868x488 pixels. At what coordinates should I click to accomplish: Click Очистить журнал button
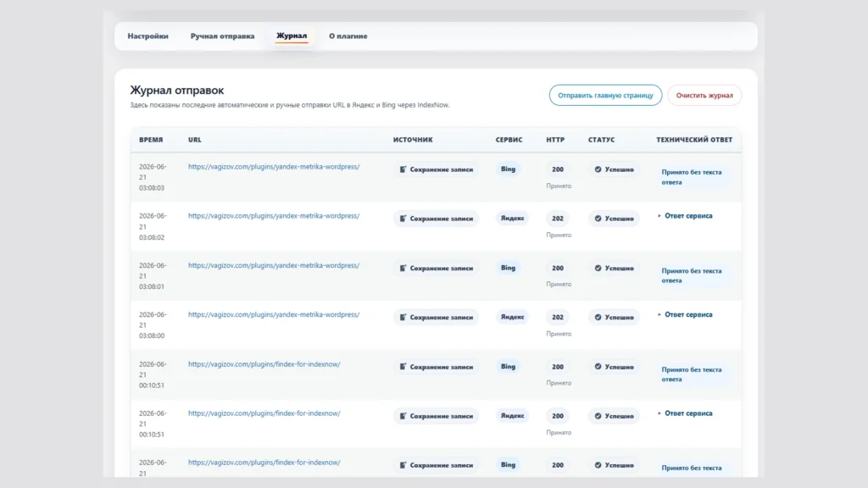(704, 95)
